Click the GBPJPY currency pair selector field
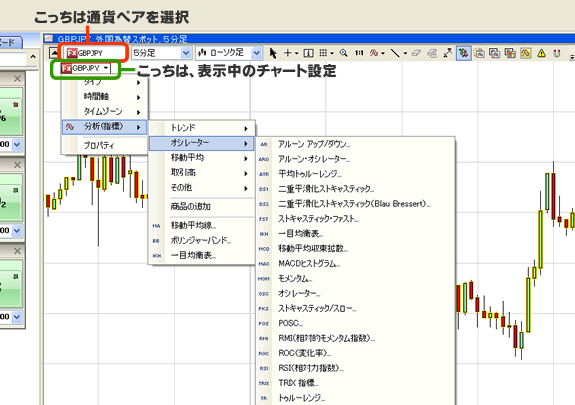Screen dimensions: 575x405 tap(95, 53)
